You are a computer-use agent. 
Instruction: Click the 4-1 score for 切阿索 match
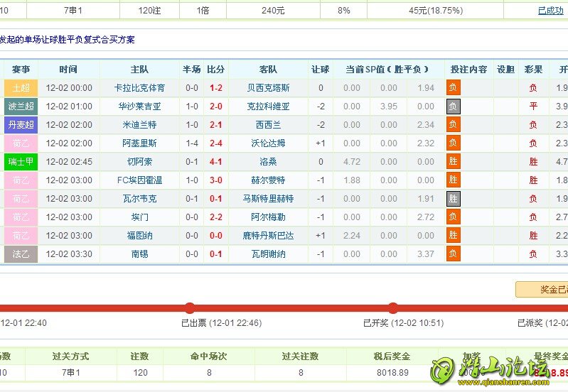click(215, 162)
